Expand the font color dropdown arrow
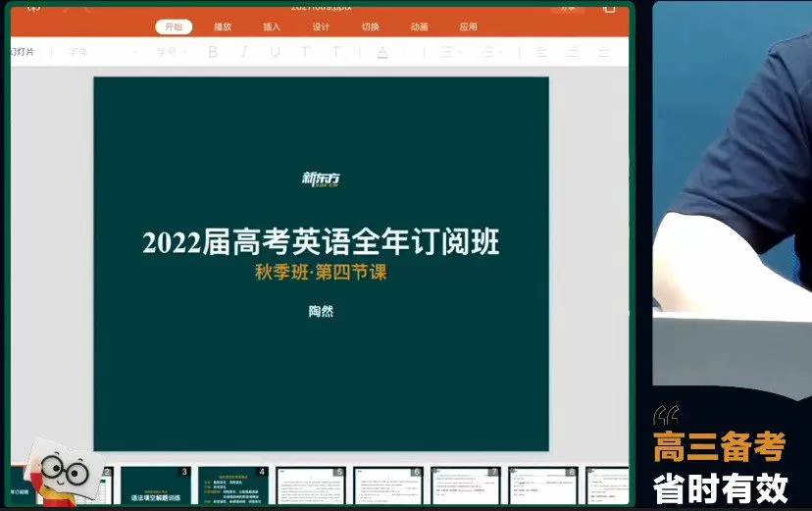The width and height of the screenshot is (812, 511). point(405,52)
